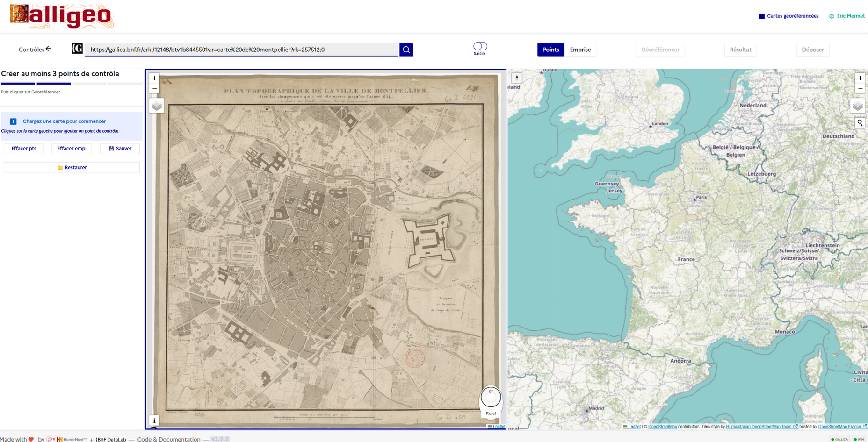Zoom in on the OpenStreetMap panel
868x442 pixels.
coord(860,78)
